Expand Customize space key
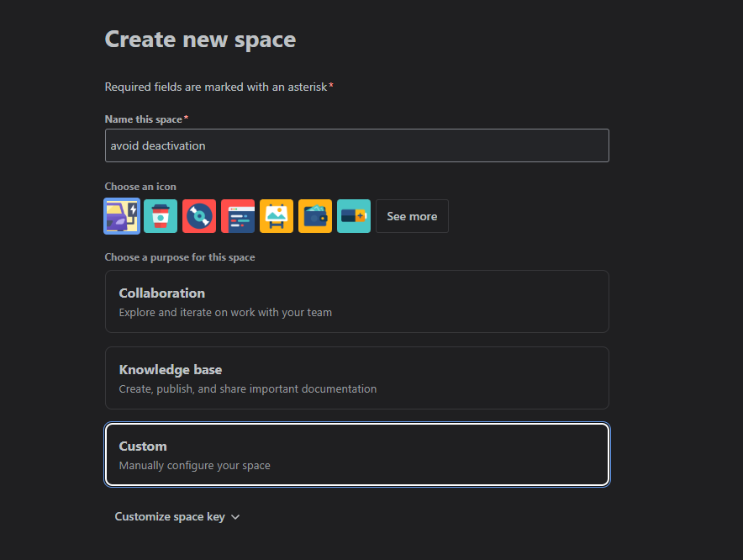This screenshot has height=560, width=743. [177, 517]
